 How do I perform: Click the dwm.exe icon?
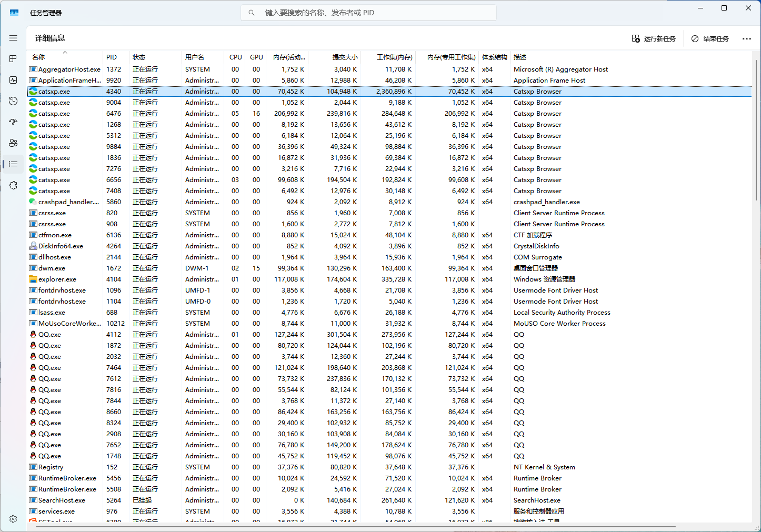click(33, 268)
